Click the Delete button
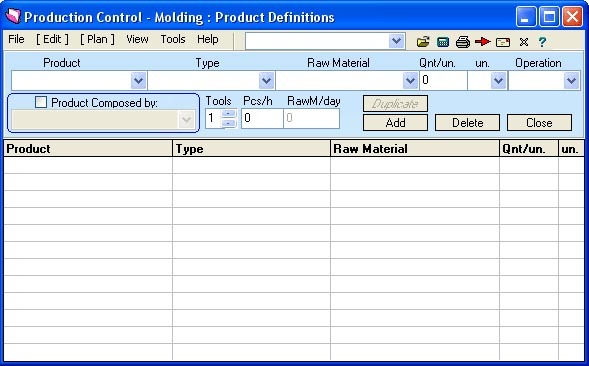589x366 pixels. click(x=467, y=123)
